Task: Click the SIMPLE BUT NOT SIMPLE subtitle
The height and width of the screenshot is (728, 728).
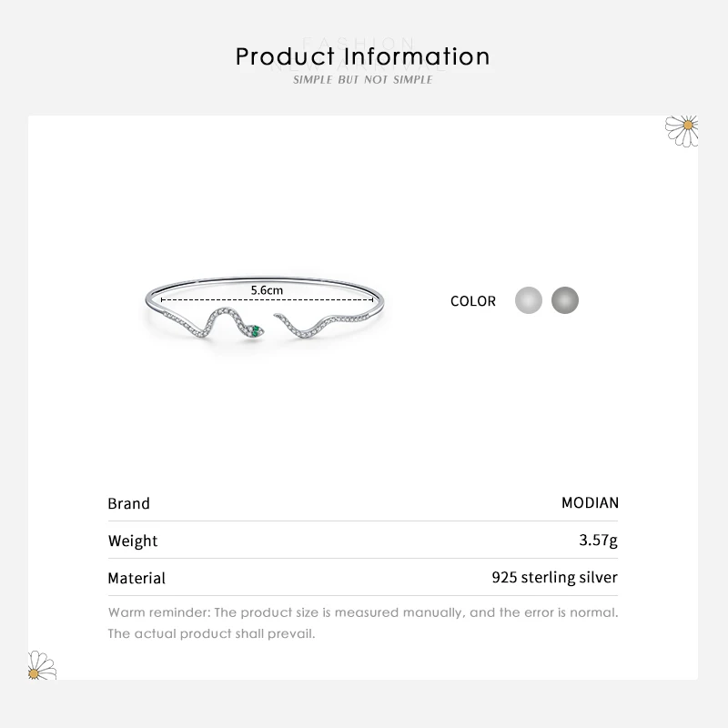Action: click(x=363, y=80)
